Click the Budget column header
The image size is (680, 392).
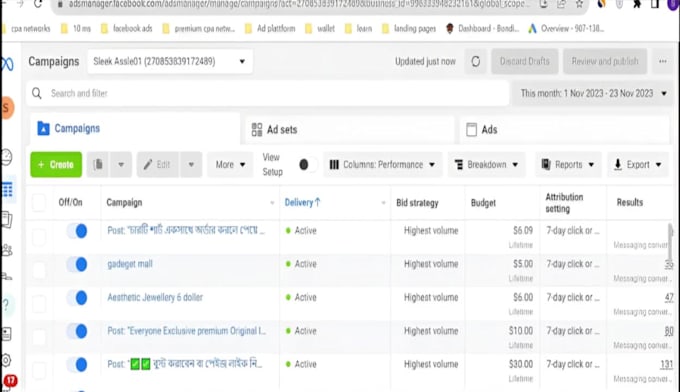pos(483,203)
